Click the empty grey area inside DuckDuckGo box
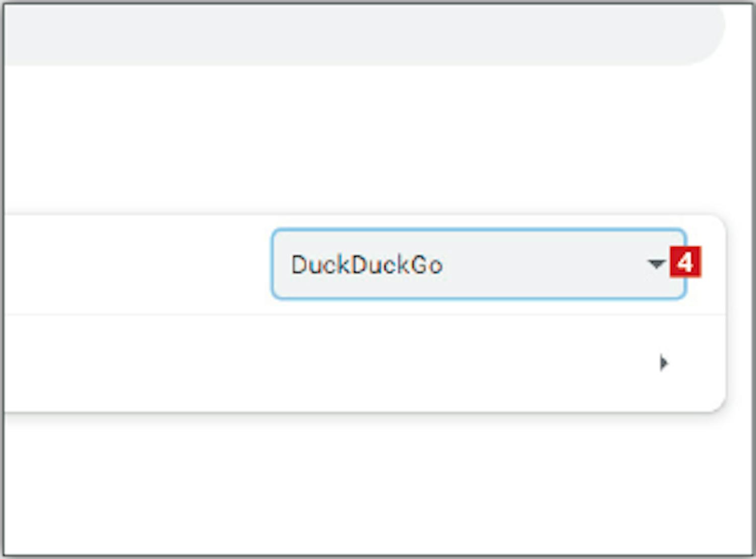Screen dimensions: 756x559 point(544,264)
